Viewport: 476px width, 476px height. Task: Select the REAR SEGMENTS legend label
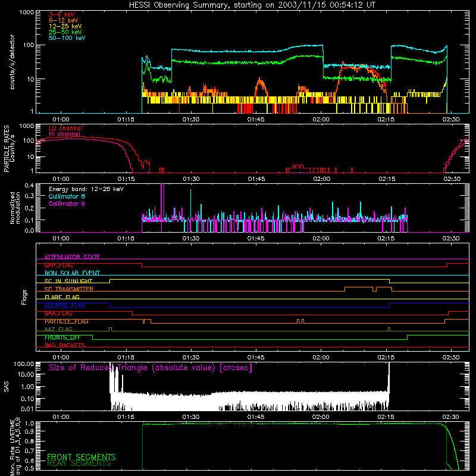click(79, 464)
